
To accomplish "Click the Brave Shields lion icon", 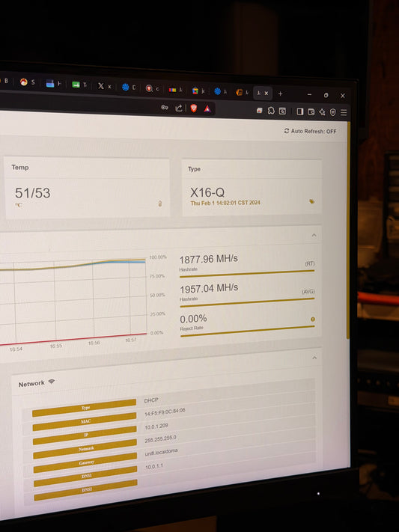I will point(194,108).
